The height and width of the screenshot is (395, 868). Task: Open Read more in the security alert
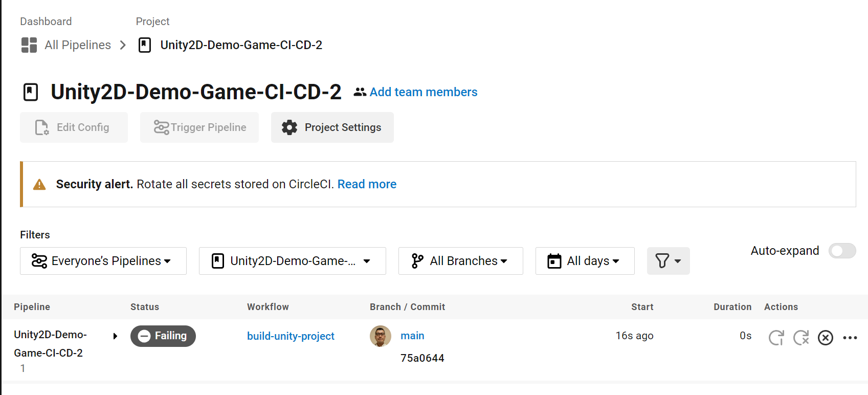(x=367, y=184)
